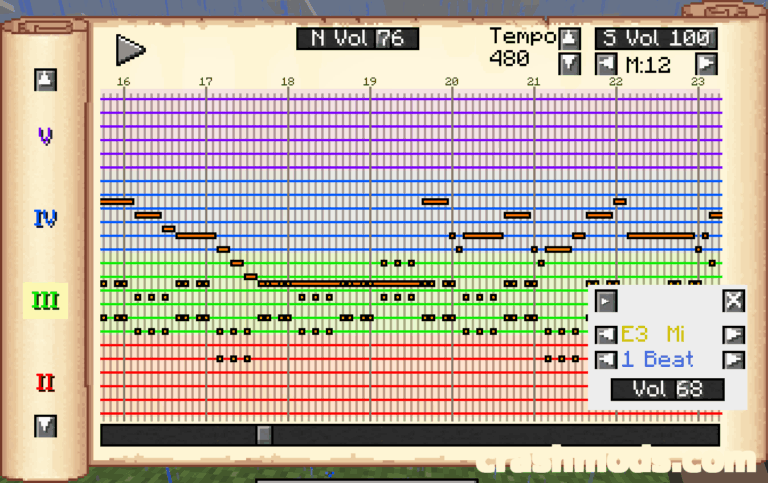Shorten duration with arrow left of 1 Beat
The height and width of the screenshot is (483, 768).
(x=606, y=360)
